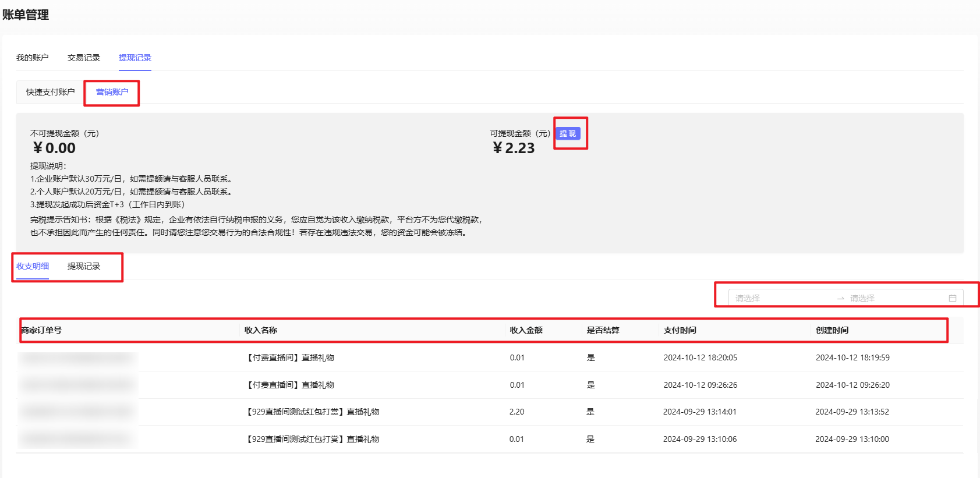Click the 是否结算 column header
Screen dimensions: 980x478
point(603,330)
